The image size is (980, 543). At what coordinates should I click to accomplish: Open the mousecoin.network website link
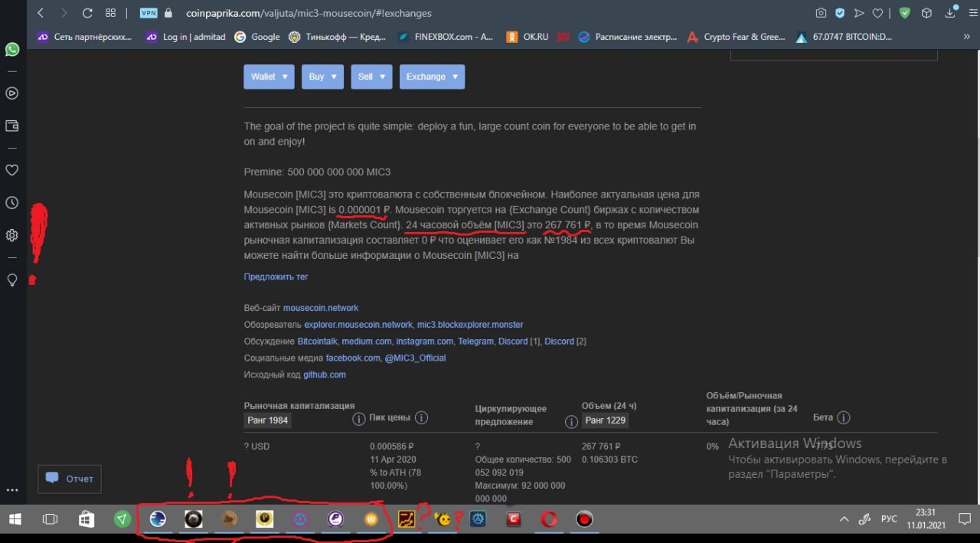(321, 308)
